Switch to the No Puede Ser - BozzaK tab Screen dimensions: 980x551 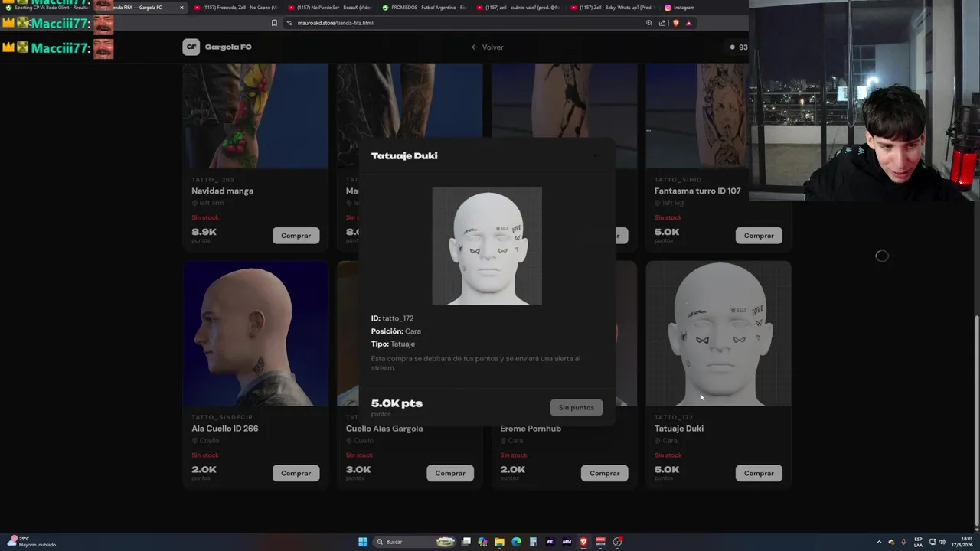328,8
